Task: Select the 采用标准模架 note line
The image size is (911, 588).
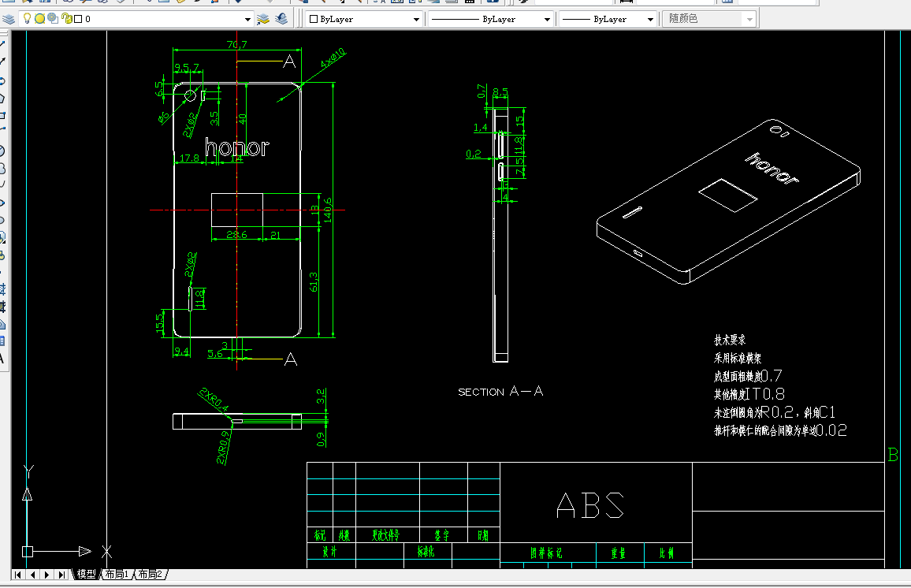Action: [738, 358]
